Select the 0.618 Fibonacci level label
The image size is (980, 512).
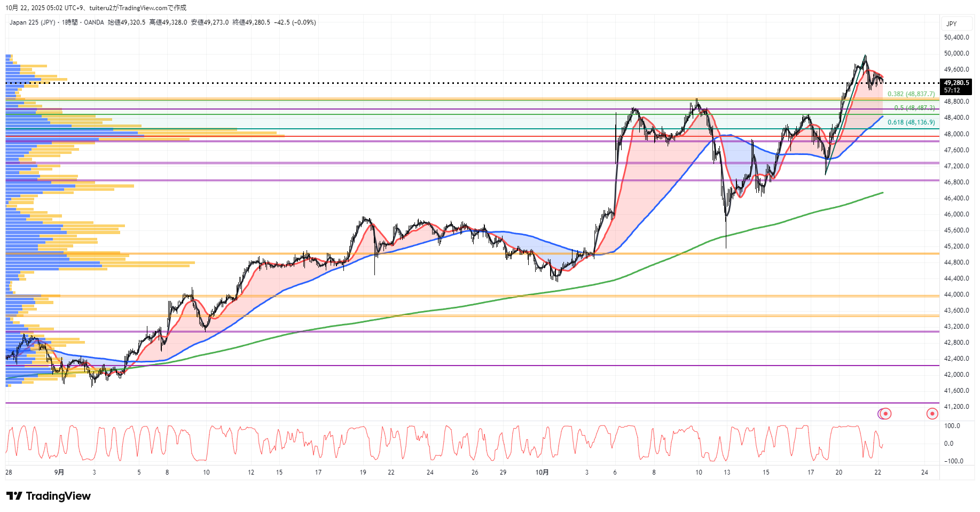pos(911,122)
